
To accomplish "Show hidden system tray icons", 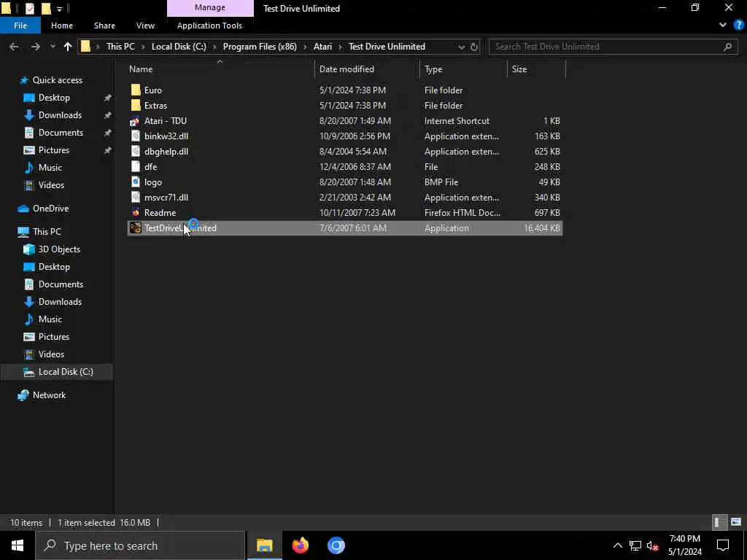I will point(617,545).
